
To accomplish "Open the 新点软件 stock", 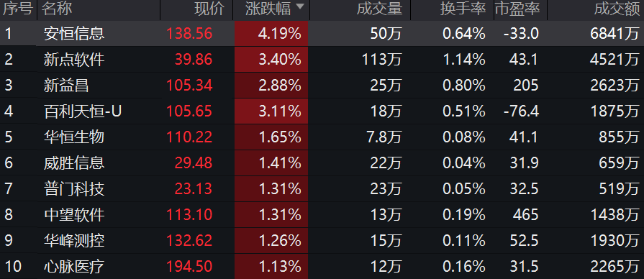I will point(74,60).
